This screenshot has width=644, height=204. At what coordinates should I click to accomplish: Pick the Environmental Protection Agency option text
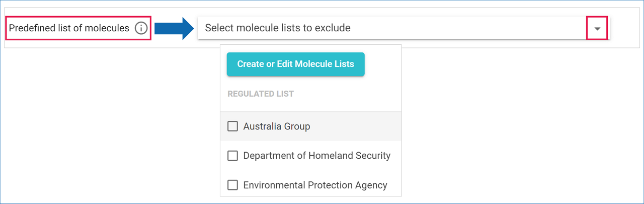pyautogui.click(x=315, y=185)
